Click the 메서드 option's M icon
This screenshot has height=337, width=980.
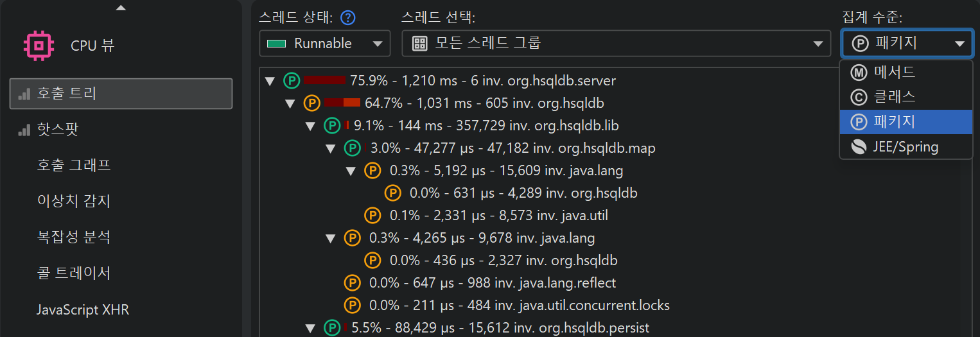click(x=859, y=73)
